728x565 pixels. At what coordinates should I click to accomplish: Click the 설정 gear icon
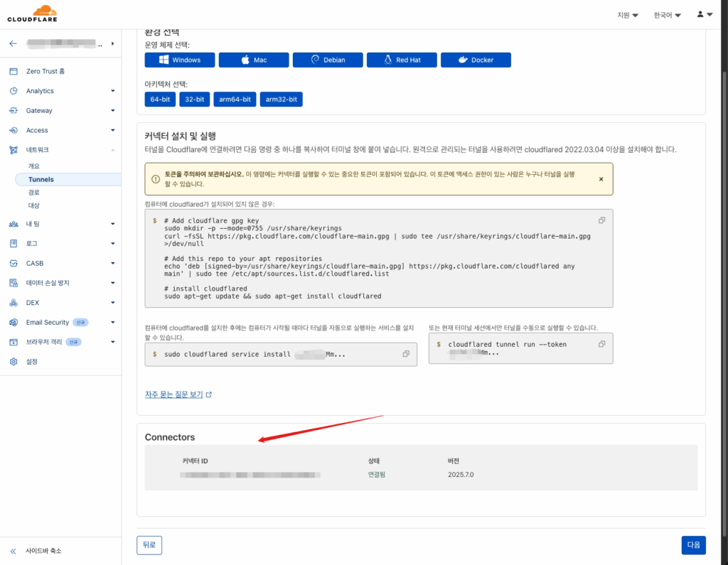point(14,362)
